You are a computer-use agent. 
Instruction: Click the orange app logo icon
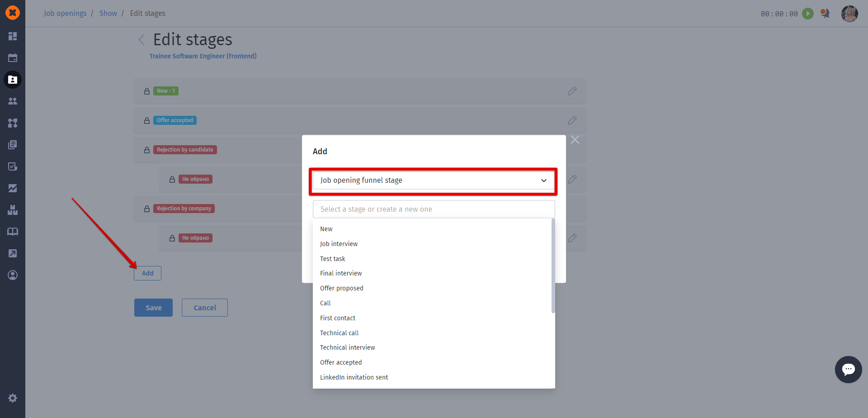13,13
